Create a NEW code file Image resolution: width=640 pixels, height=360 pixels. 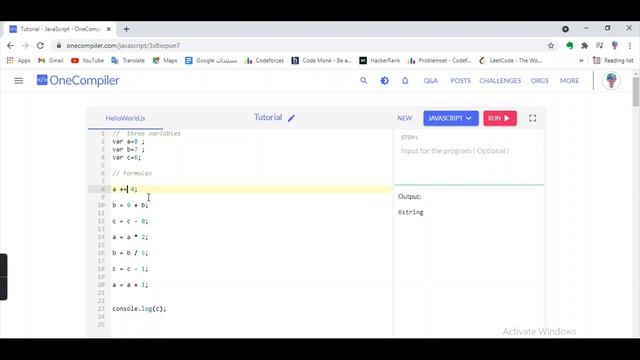pos(404,118)
